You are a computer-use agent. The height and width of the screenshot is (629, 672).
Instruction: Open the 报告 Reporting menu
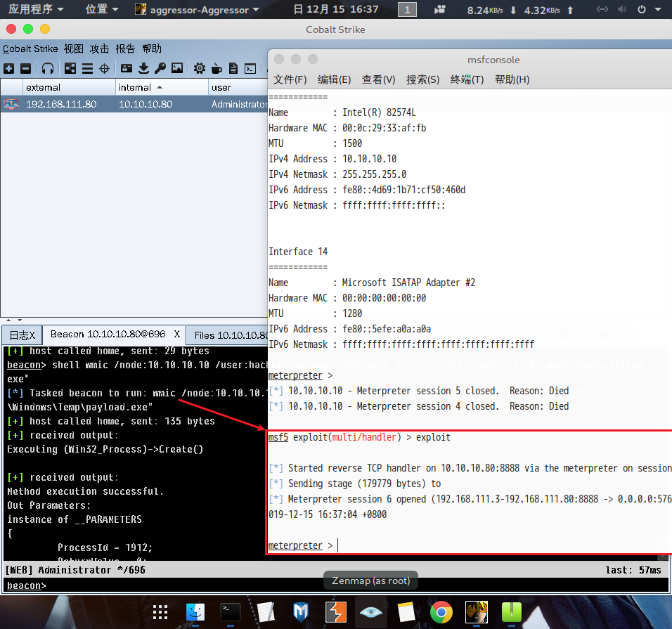pos(125,49)
